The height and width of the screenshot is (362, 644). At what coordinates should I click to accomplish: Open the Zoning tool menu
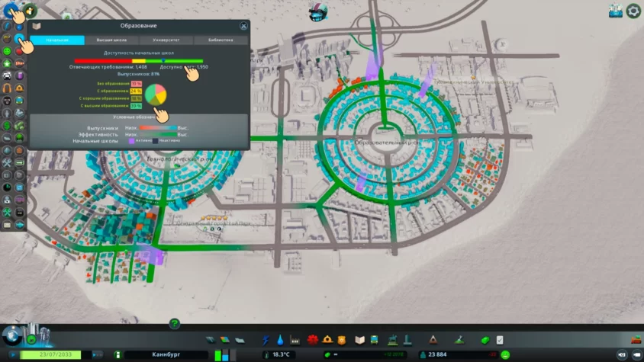pos(224,340)
